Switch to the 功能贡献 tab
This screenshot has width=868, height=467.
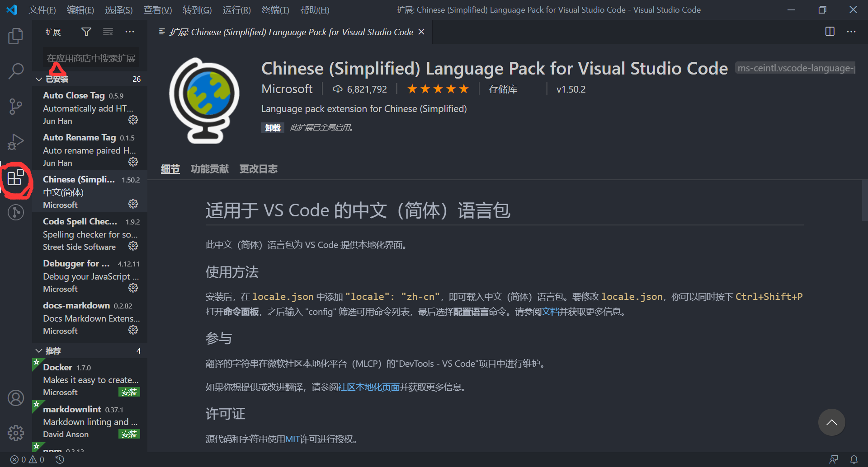[x=209, y=169]
